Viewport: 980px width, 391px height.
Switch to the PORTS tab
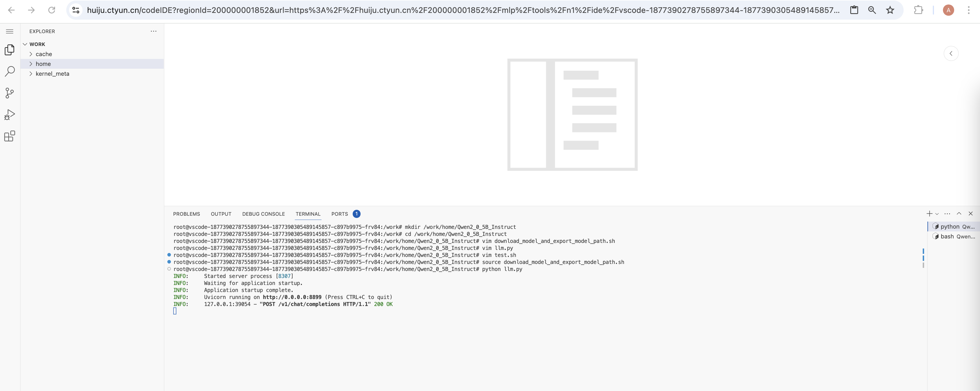coord(340,214)
